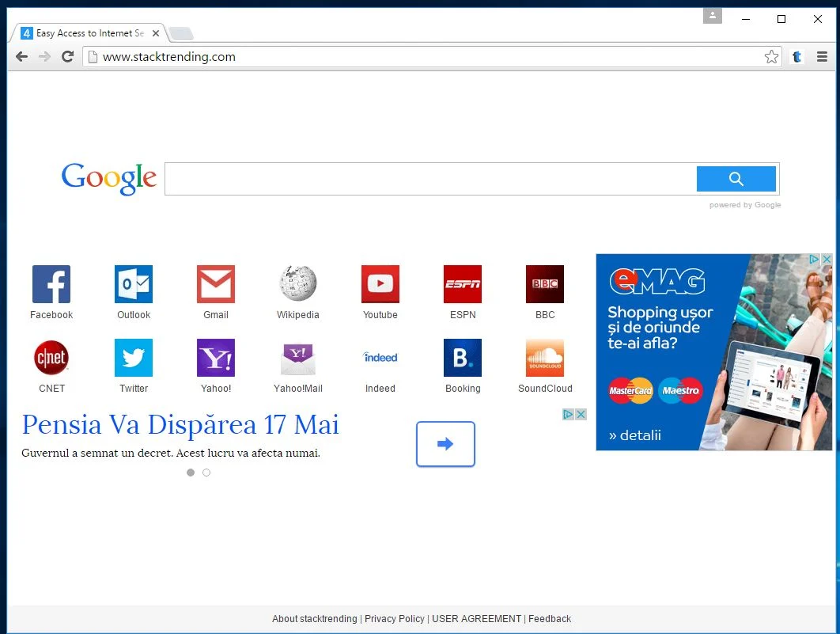This screenshot has width=840, height=634.
Task: Open the Youtube shortcut icon
Action: (x=380, y=284)
